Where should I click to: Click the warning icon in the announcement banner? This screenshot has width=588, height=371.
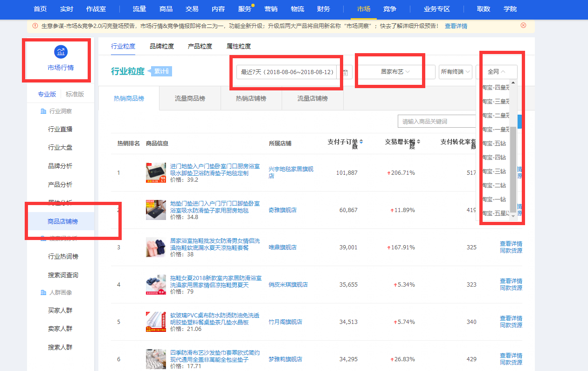click(35, 26)
